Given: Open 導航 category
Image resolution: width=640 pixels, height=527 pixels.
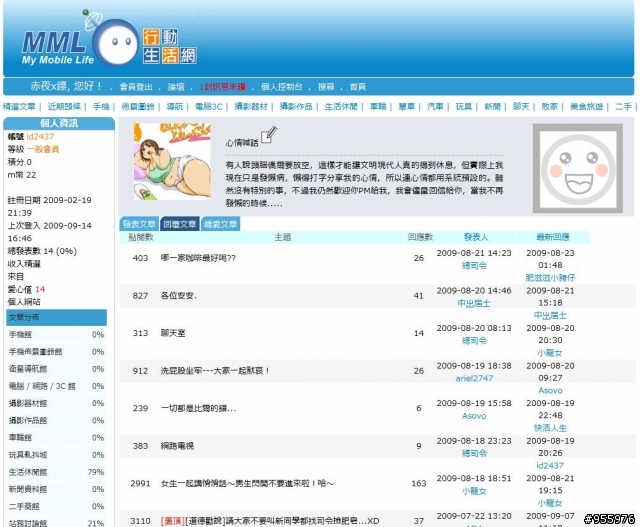Looking at the screenshot, I should coord(175,107).
